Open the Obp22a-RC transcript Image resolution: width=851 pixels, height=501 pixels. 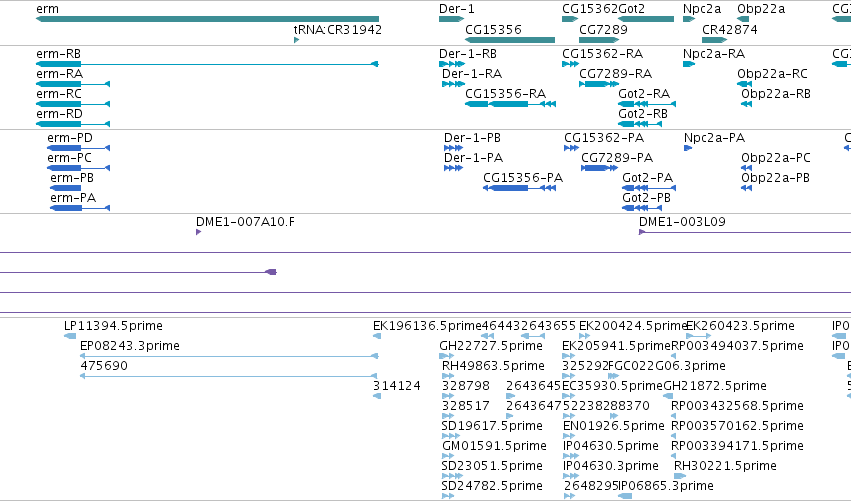pos(744,84)
